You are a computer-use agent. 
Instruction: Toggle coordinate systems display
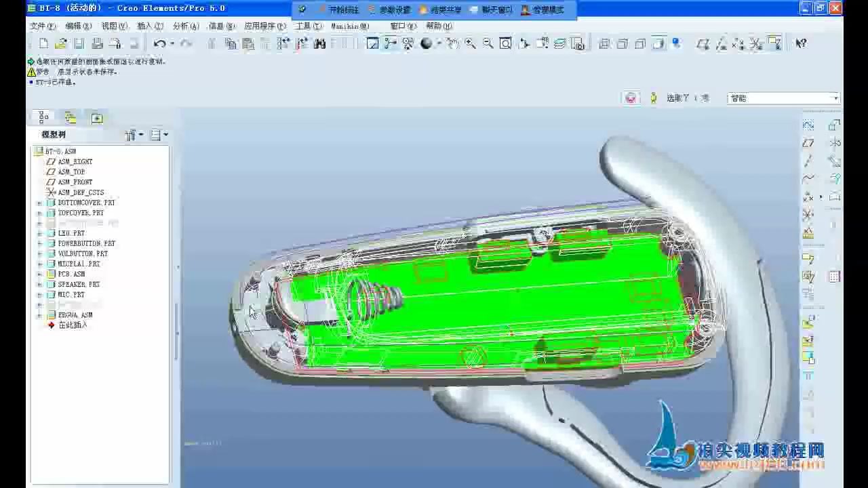(755, 43)
